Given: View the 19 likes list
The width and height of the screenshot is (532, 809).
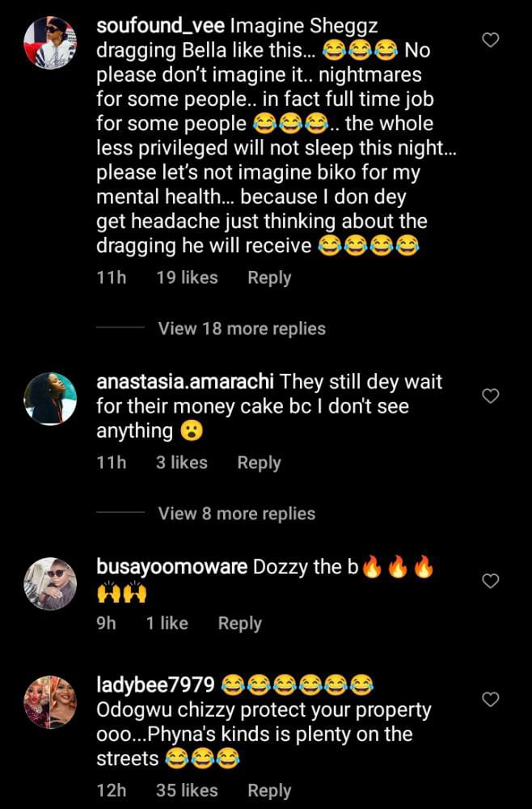Looking at the screenshot, I should [187, 277].
